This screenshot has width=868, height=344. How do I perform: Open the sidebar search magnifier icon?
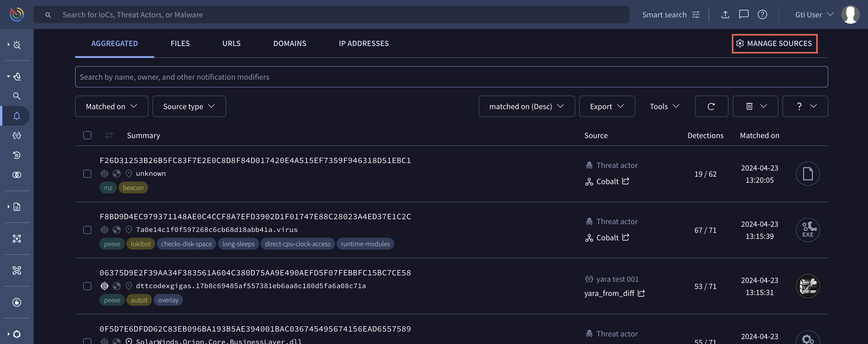coord(17,96)
